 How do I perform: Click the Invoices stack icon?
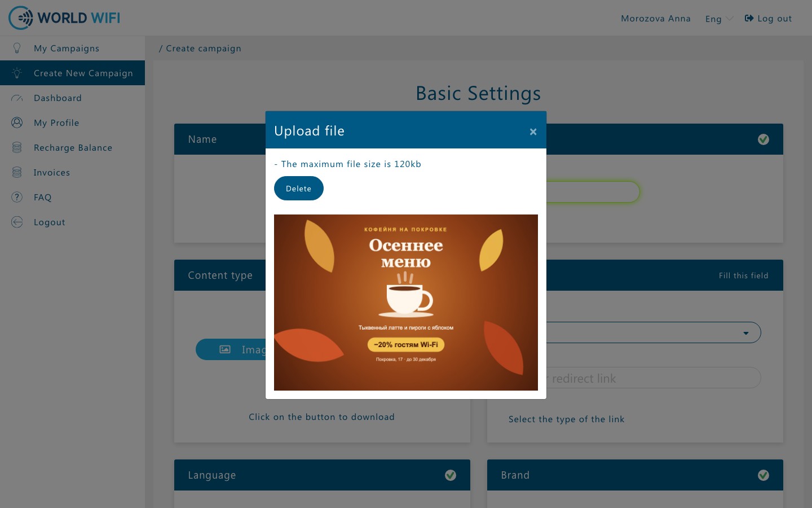(x=17, y=172)
